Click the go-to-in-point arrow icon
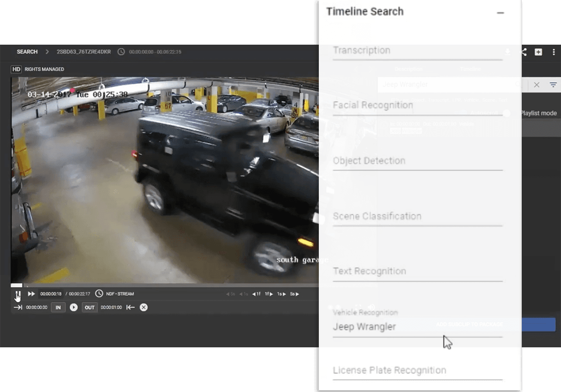This screenshot has width=561, height=392. point(18,307)
